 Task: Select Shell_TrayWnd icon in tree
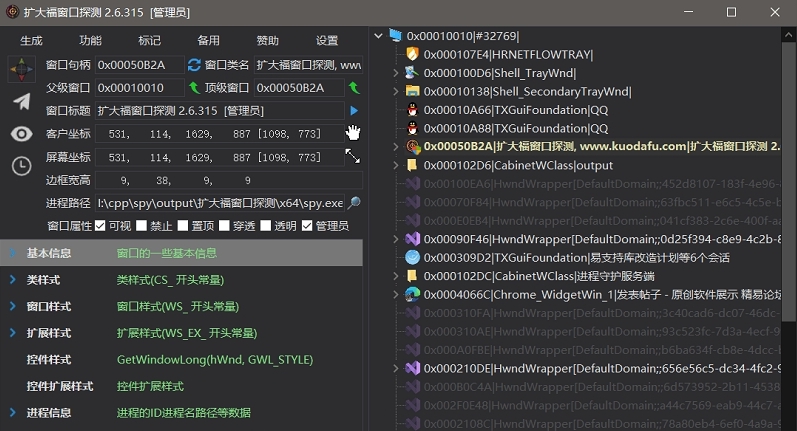(x=412, y=73)
